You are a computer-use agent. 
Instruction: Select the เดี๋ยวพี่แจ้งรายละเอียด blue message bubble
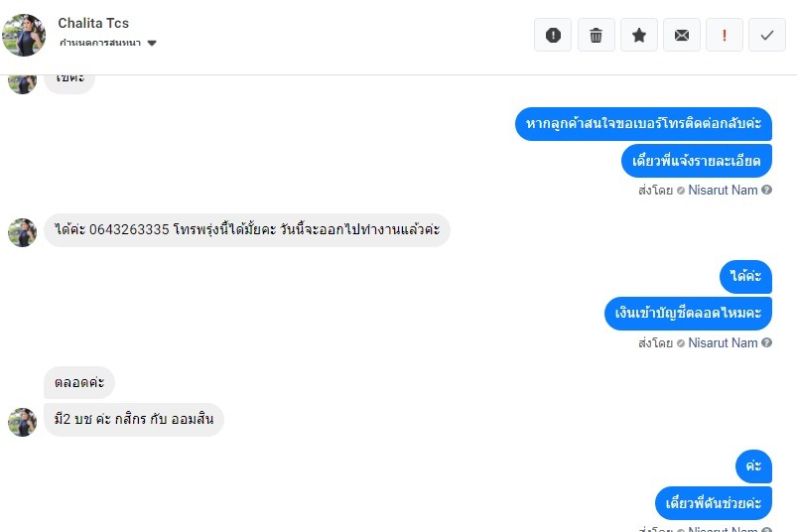[697, 161]
